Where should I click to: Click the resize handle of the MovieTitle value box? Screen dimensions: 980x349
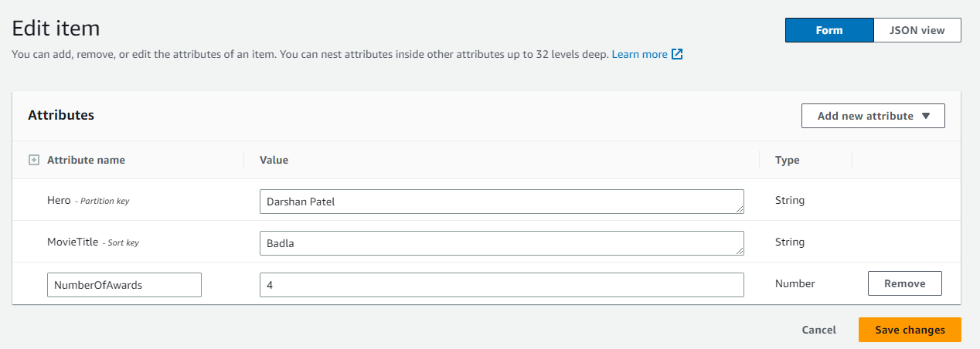pos(740,251)
